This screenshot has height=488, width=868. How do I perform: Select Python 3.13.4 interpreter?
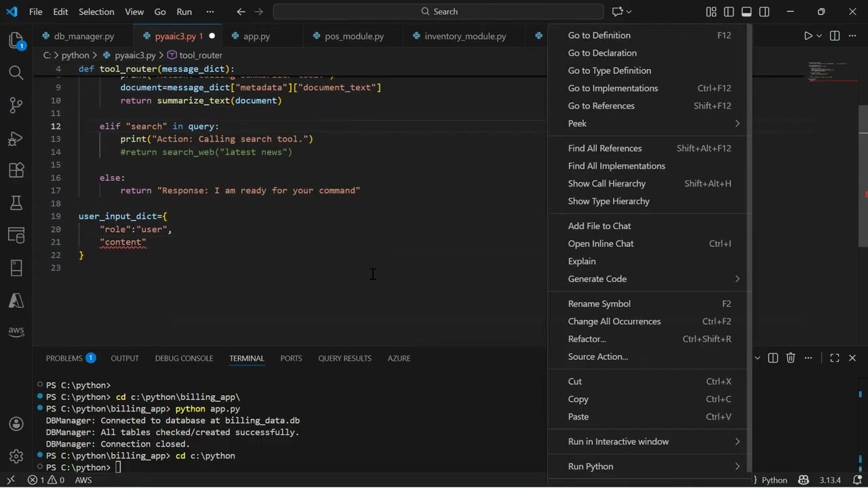[830, 480]
